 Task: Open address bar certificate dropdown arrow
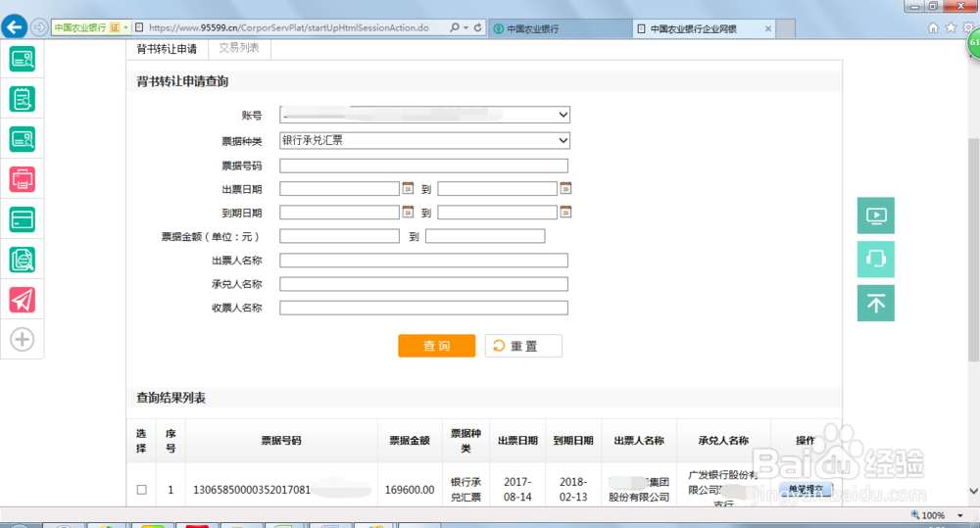pos(125,27)
